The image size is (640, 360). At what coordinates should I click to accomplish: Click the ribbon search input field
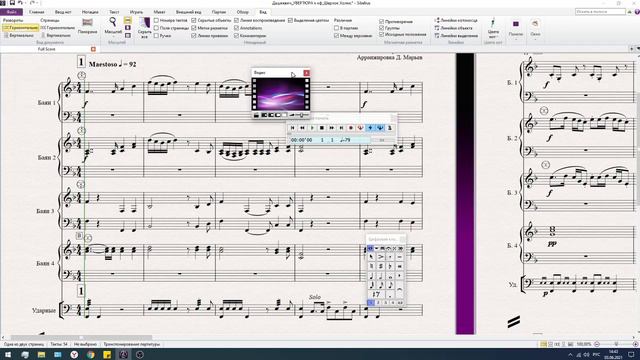[x=600, y=12]
